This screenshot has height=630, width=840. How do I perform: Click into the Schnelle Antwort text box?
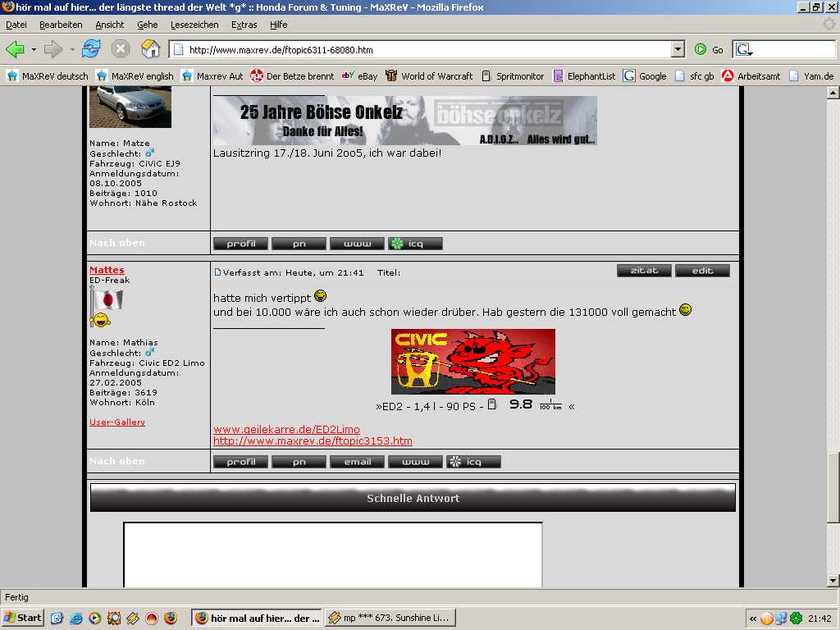tap(333, 555)
